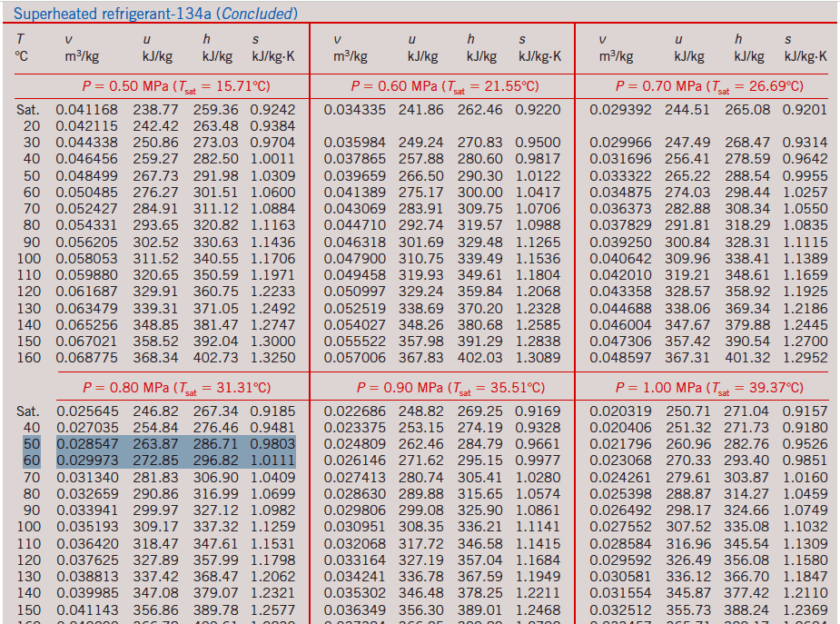
Task: Select highlighted internal energy value 272.85
Action: [156, 461]
